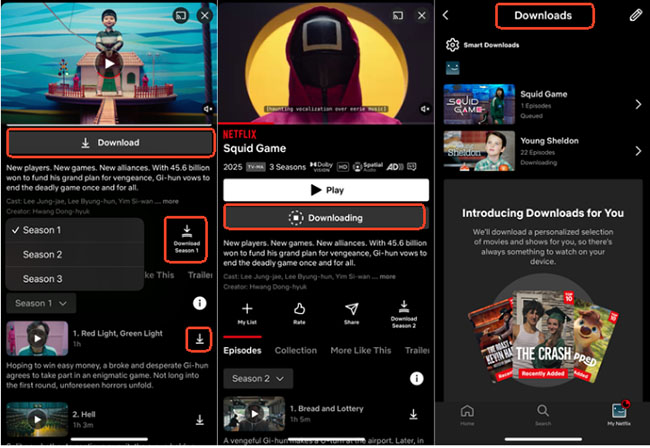The height and width of the screenshot is (448, 650).
Task: Open My Netflix in bottom navigation
Action: click(619, 414)
